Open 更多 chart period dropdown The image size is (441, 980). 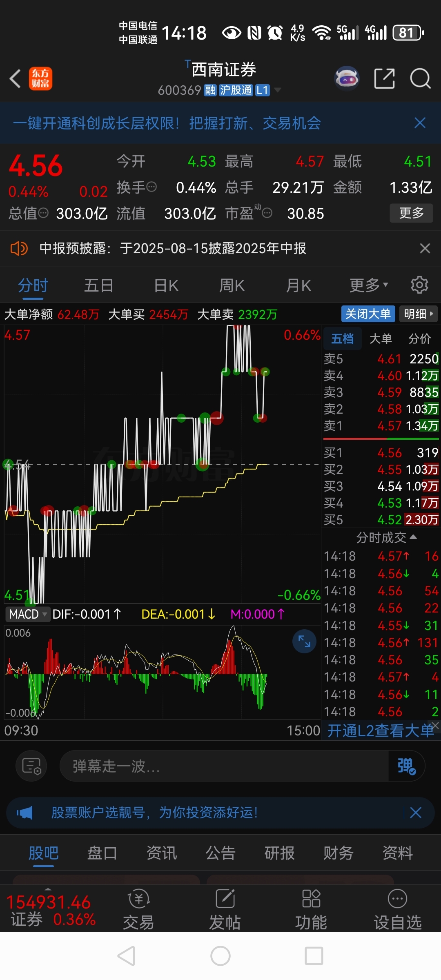tap(369, 285)
